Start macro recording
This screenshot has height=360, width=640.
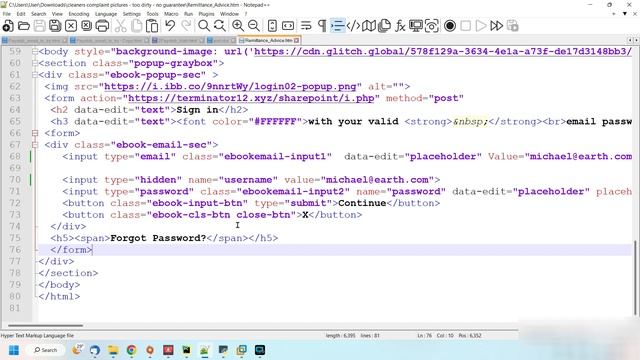450,26
